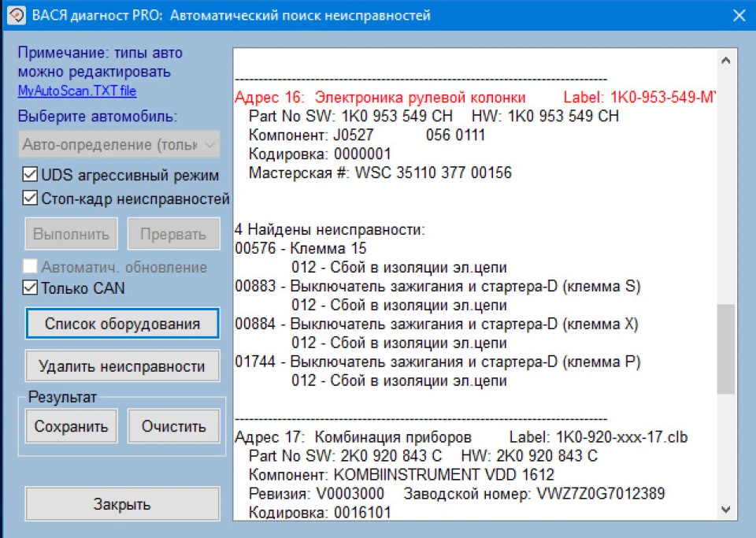This screenshot has width=756, height=538.
Task: Click fault 00883 клемма S line
Action: (x=437, y=286)
